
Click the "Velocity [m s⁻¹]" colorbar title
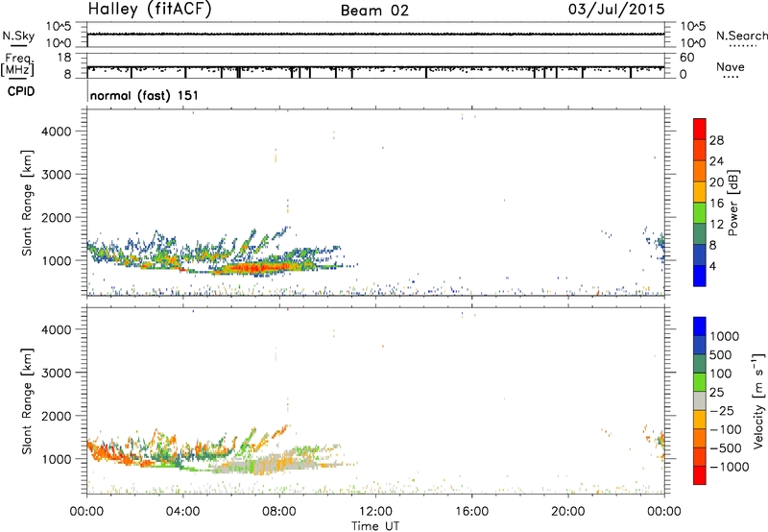(x=758, y=400)
